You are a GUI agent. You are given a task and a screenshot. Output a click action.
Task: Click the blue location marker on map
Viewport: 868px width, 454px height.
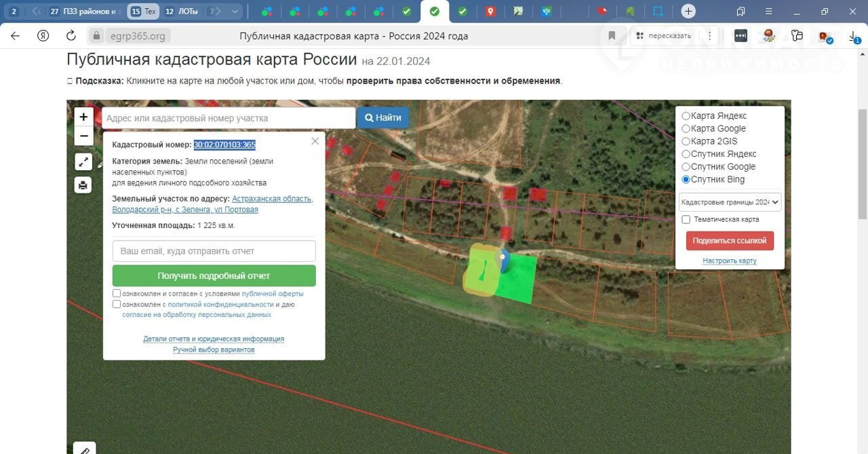[502, 259]
